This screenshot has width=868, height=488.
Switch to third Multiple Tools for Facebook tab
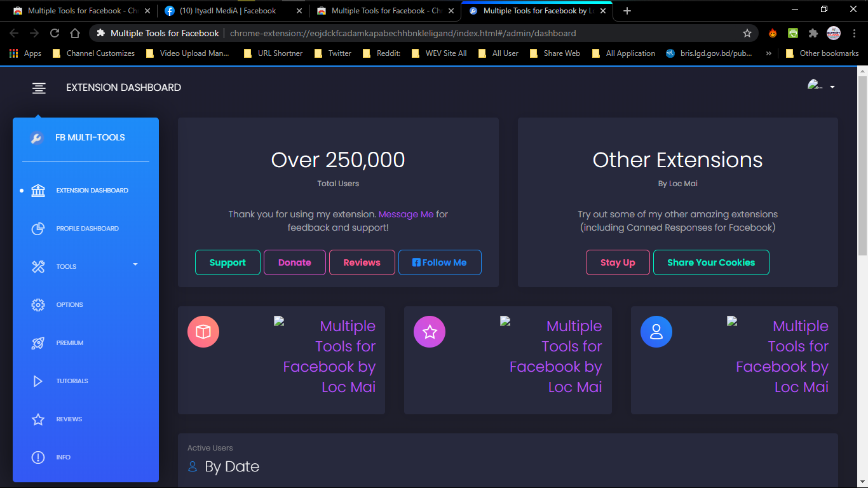click(x=537, y=11)
